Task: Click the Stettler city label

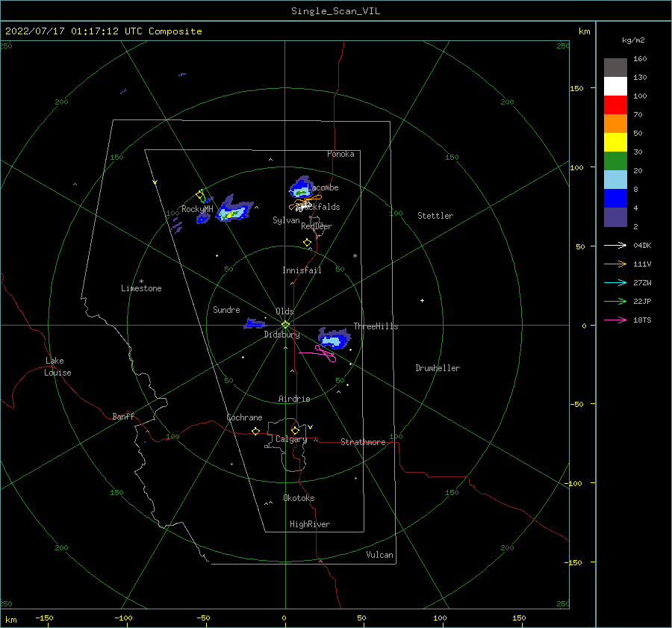Action: click(435, 216)
